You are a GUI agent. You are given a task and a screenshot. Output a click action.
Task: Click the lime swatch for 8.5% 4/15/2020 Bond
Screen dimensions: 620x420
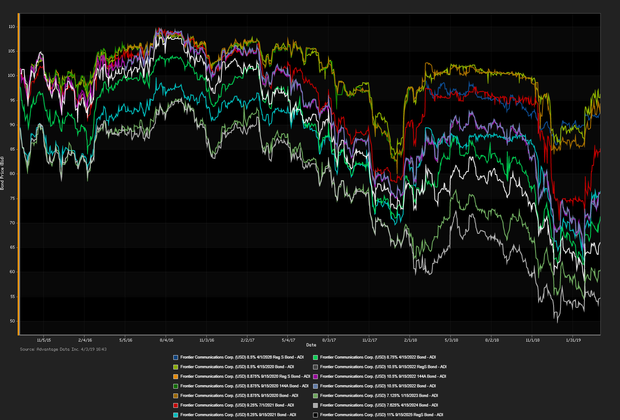[x=176, y=367]
